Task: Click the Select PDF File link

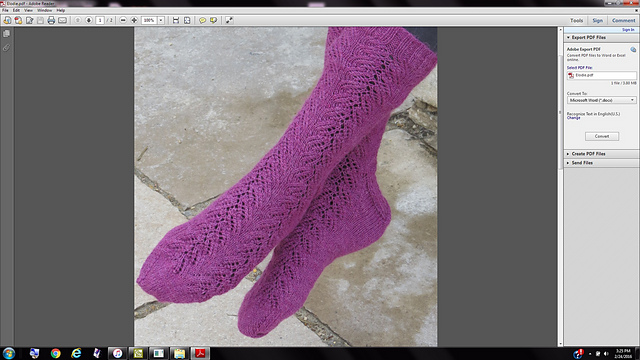Action: coord(579,68)
